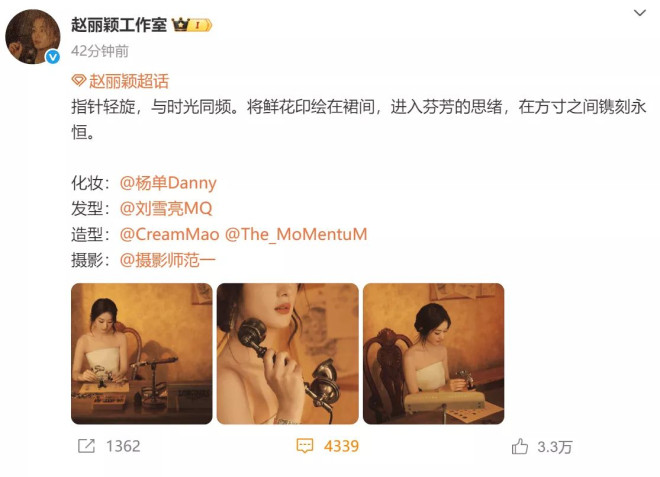Click the super-topic diamond icon
The width and height of the screenshot is (660, 477).
coord(79,80)
